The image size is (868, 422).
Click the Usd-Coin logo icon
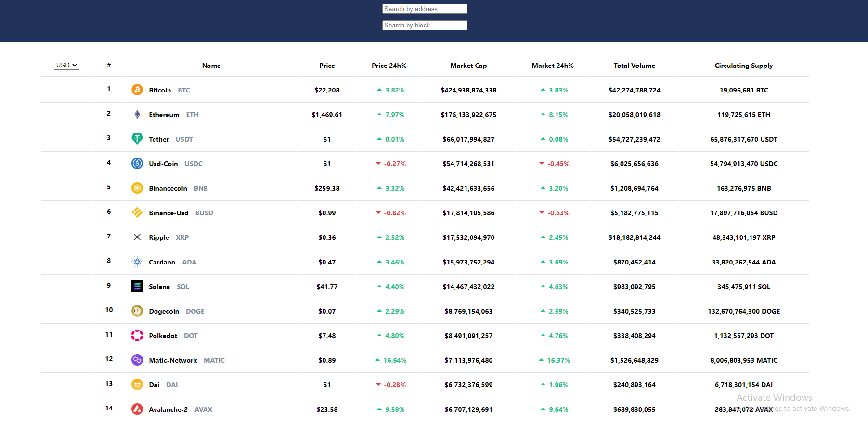pos(137,163)
